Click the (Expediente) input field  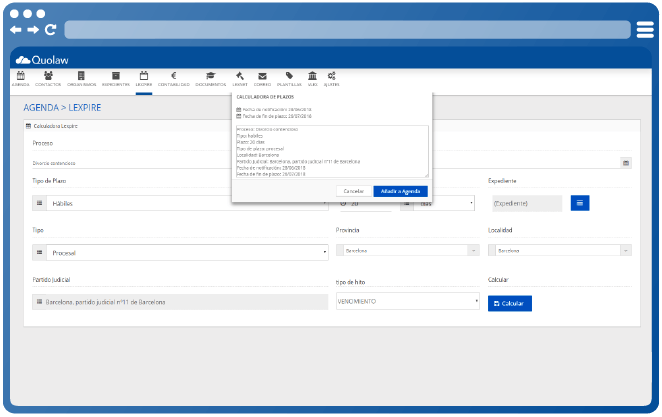coord(527,203)
